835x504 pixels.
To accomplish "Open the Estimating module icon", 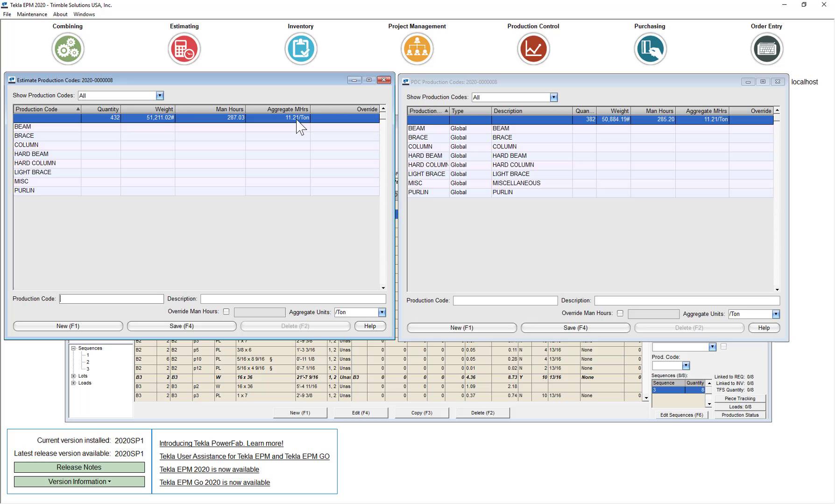I will tap(184, 49).
